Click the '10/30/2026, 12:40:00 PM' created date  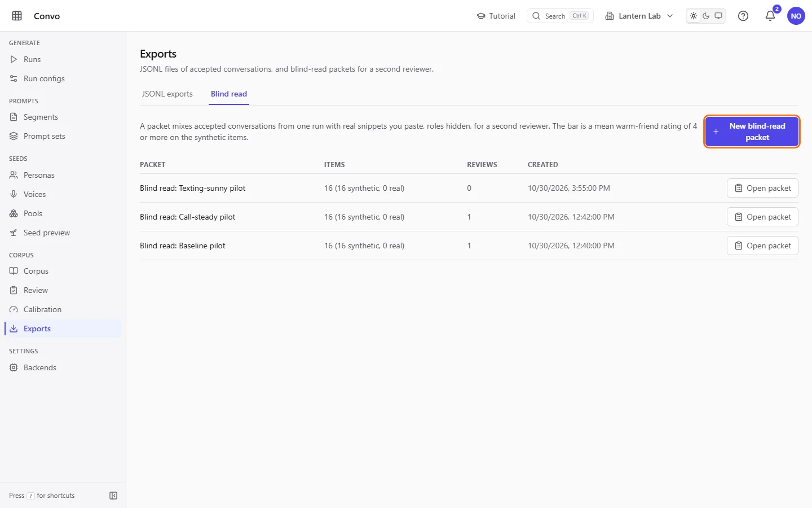click(571, 246)
